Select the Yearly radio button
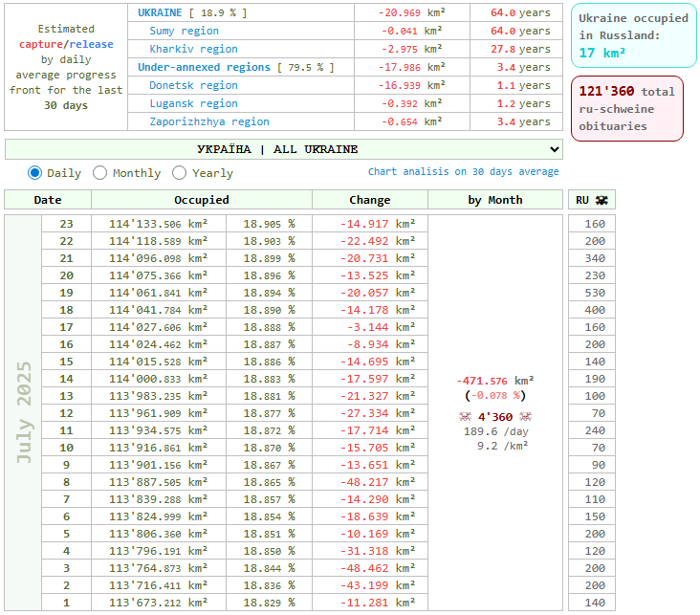Viewport: 700px width, 615px height. click(179, 173)
